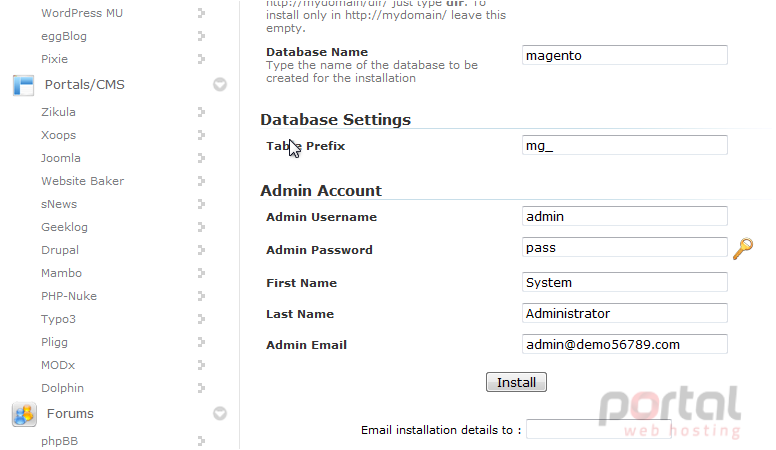776x450 pixels.
Task: Select eggBlog script
Action: [x=64, y=36]
